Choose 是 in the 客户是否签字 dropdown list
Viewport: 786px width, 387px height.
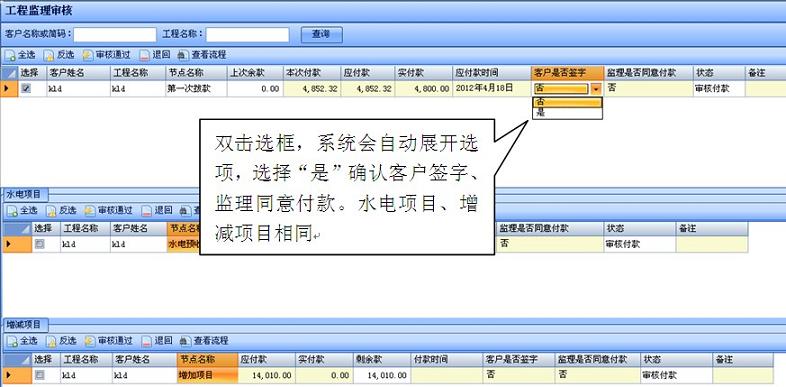coord(567,113)
